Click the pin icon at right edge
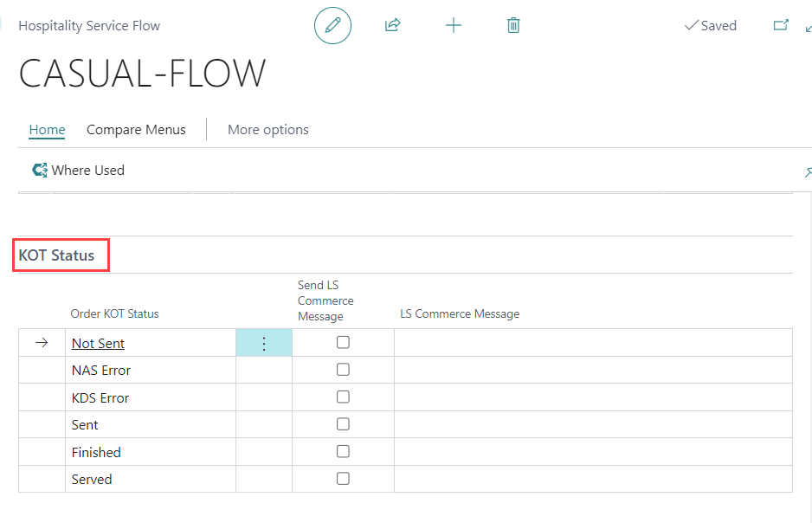This screenshot has width=812, height=523. pos(807,171)
